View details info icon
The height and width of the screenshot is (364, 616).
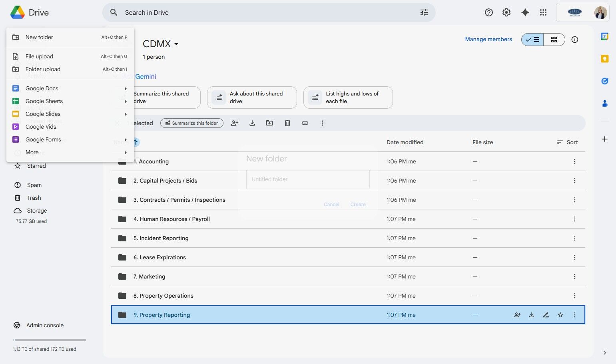coord(575,40)
